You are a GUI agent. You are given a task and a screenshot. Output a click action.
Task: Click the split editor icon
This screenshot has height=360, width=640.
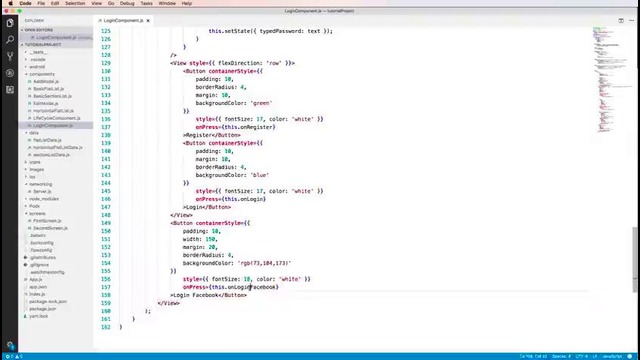coord(621,20)
